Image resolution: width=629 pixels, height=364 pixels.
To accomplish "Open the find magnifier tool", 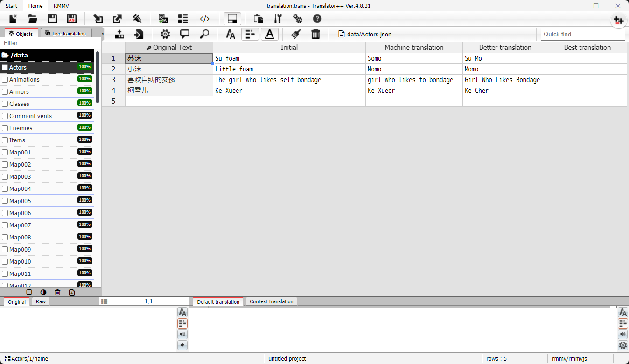I will [204, 34].
